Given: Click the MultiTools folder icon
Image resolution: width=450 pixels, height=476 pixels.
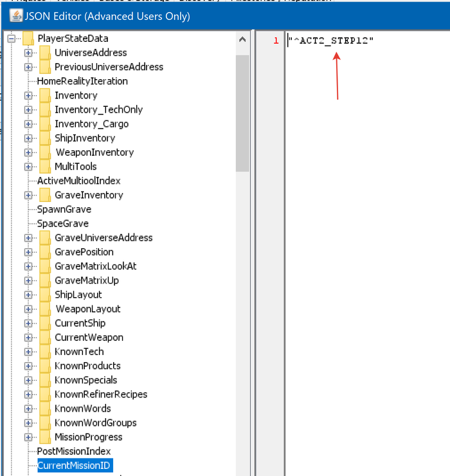Looking at the screenshot, I should 45,167.
